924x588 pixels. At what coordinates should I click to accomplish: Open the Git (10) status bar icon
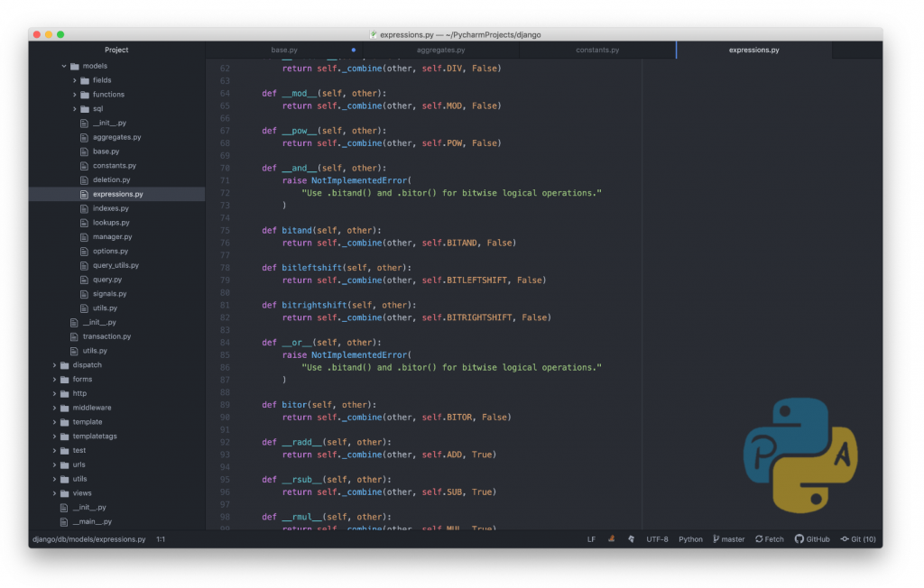pos(859,538)
